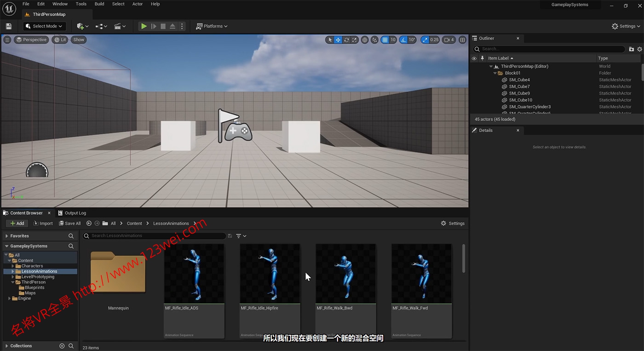
Task: Click the Add button in Content Browser
Action: 17,224
